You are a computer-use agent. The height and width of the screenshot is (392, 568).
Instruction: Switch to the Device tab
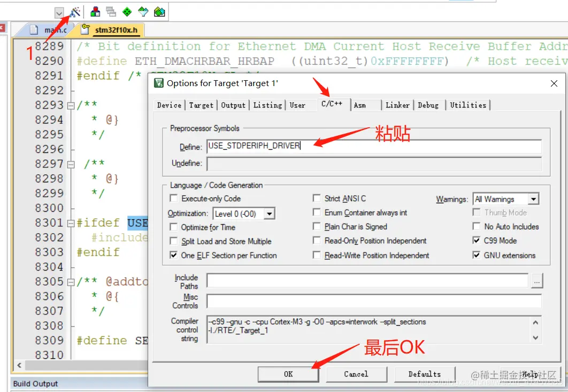[x=169, y=105]
